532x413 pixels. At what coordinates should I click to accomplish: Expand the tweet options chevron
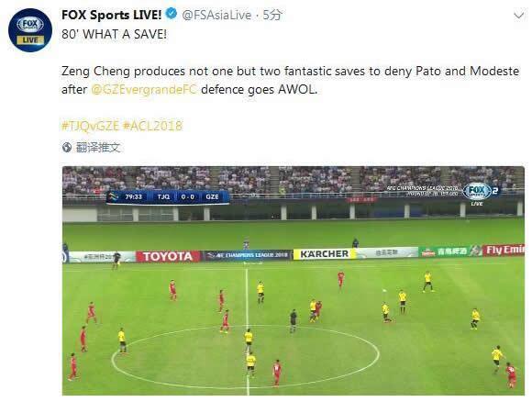point(519,16)
